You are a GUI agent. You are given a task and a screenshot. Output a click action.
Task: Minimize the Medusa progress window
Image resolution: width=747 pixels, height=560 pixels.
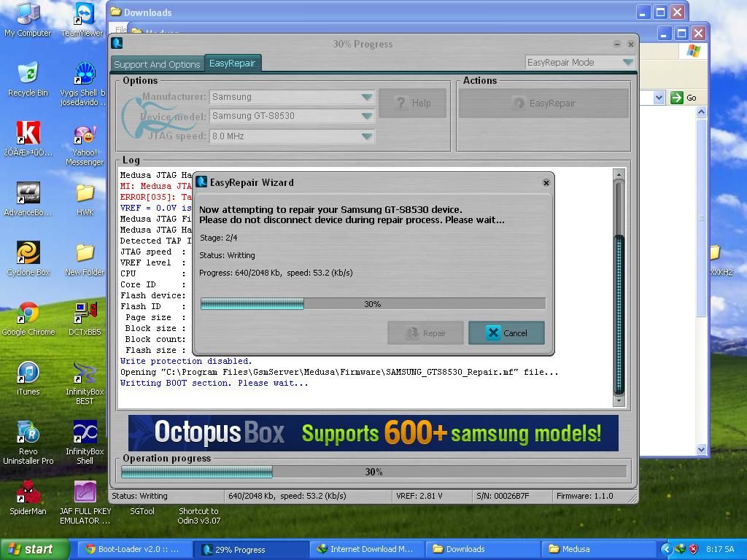(x=617, y=44)
